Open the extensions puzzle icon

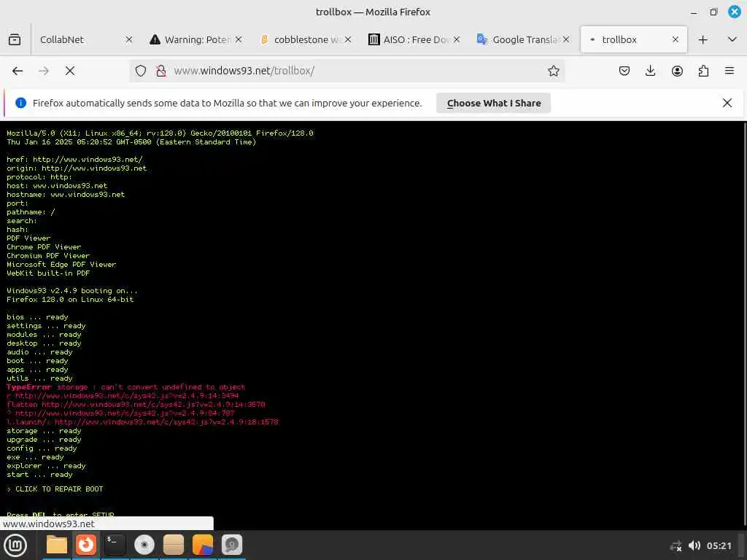click(703, 71)
